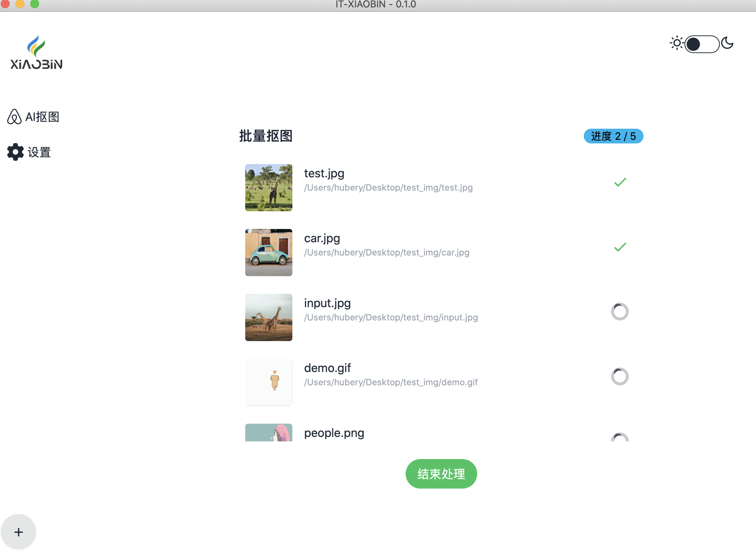Click the green checkmark for car.jpg

pyautogui.click(x=620, y=247)
